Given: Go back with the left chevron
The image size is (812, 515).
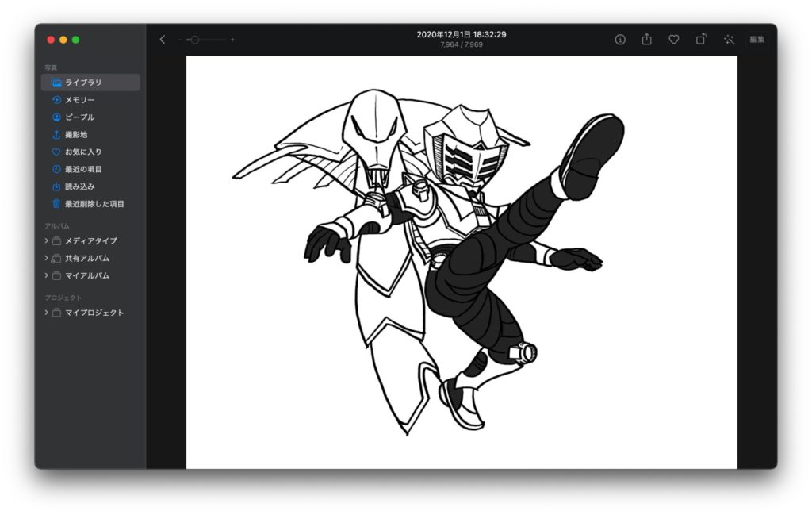Looking at the screenshot, I should click(162, 40).
